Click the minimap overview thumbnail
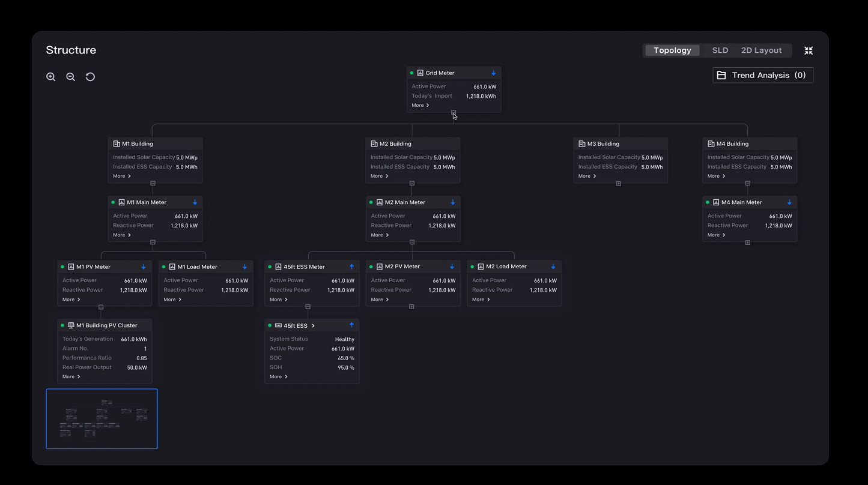Viewport: 868px width, 485px height. (x=102, y=419)
